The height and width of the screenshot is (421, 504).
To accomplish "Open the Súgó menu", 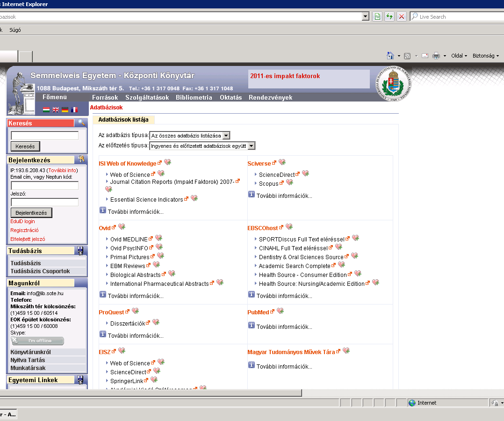I will coord(15,30).
